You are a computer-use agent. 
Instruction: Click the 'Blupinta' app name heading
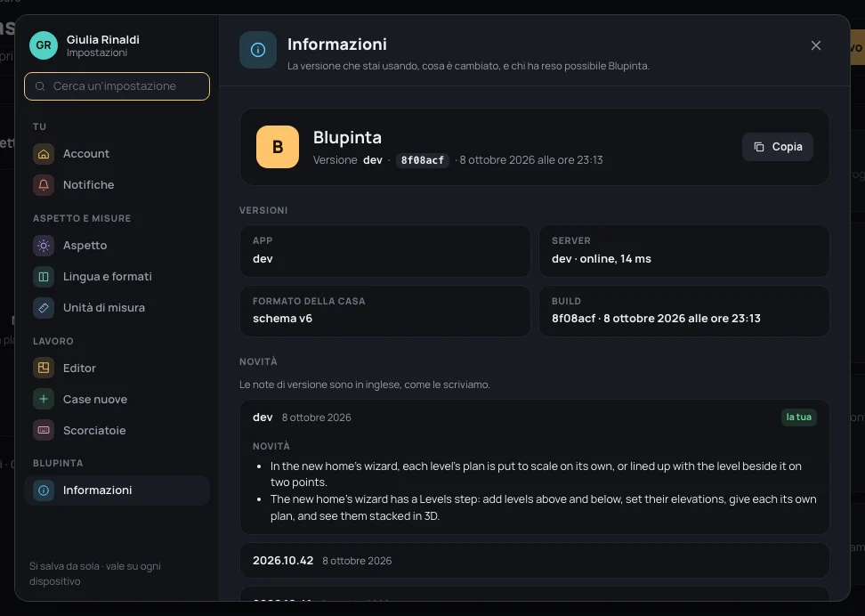348,137
